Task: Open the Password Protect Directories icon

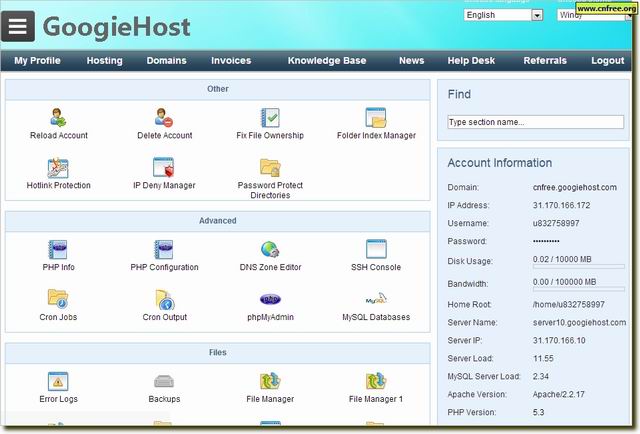Action: point(270,167)
